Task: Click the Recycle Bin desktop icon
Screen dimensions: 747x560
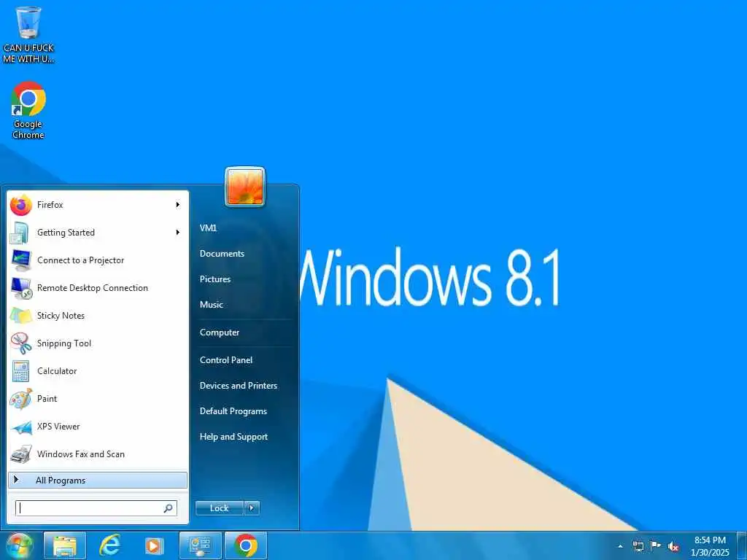Action: pos(28,35)
